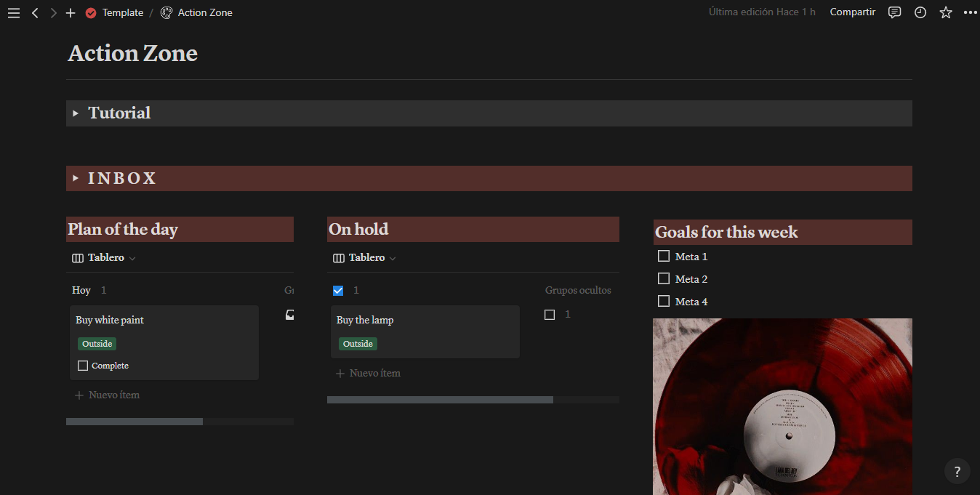Expand the Tutorial section
The image size is (980, 495).
pos(76,113)
